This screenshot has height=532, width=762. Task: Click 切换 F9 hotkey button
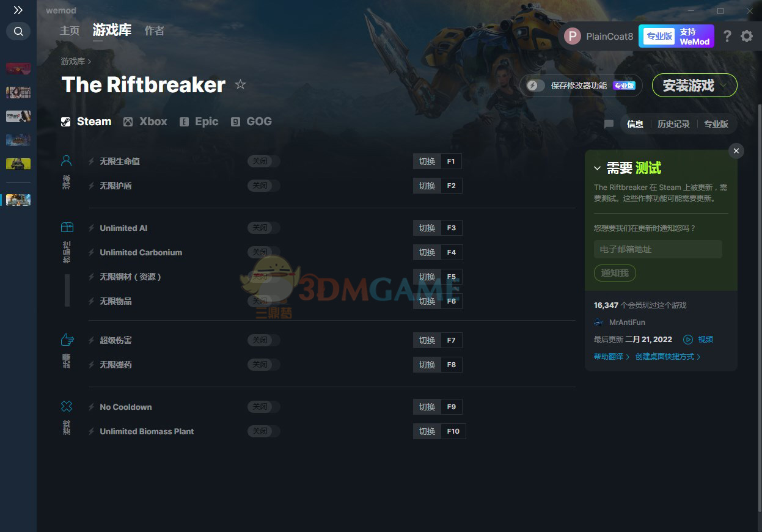[x=438, y=407]
